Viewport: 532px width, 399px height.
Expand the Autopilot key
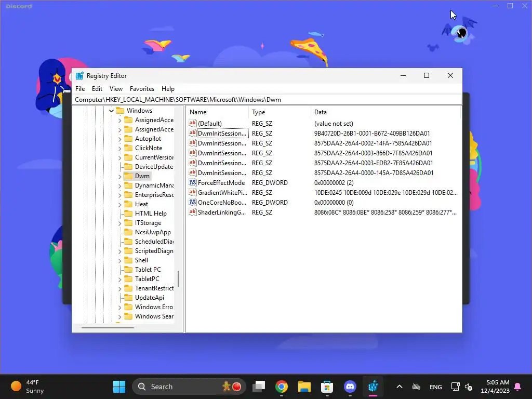tap(120, 139)
